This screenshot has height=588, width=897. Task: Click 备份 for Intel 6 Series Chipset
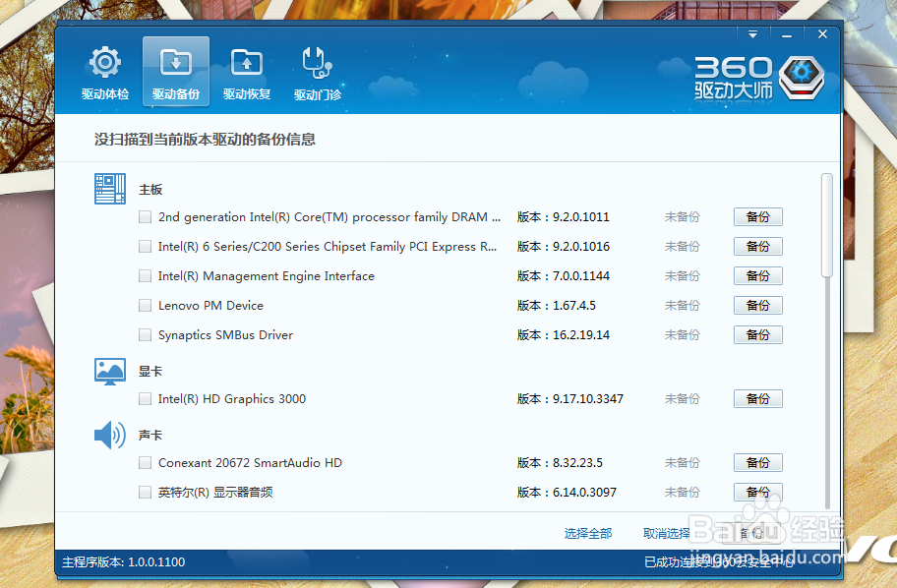tap(758, 247)
